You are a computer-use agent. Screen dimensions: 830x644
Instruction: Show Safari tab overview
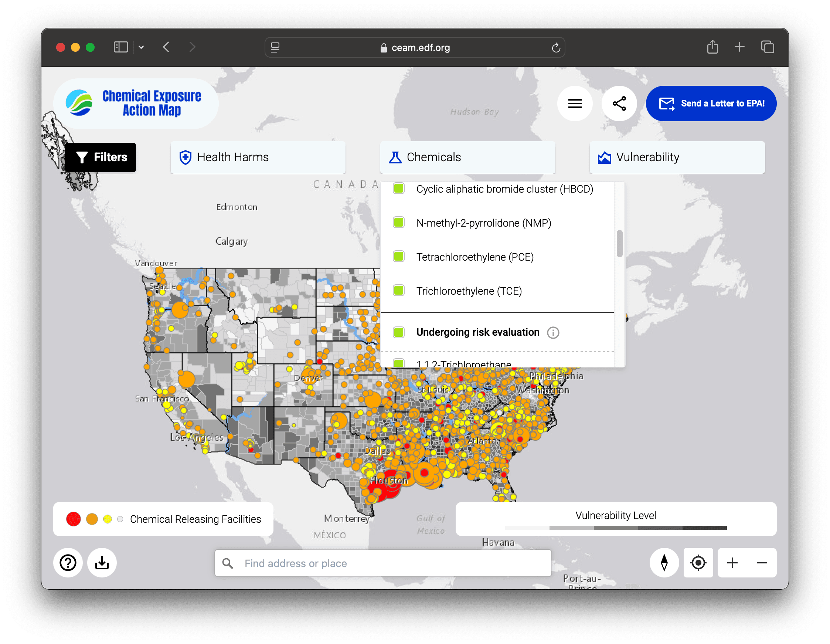pyautogui.click(x=768, y=47)
